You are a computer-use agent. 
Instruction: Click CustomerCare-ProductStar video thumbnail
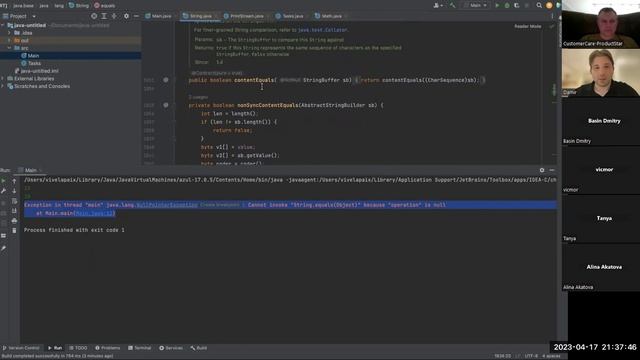[x=601, y=24]
